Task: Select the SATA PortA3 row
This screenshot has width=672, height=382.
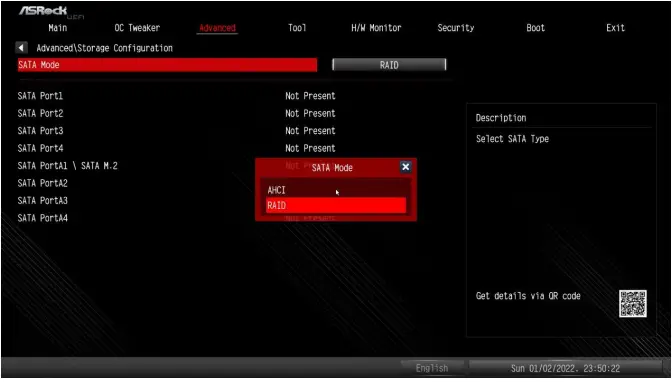Action: [x=42, y=201]
